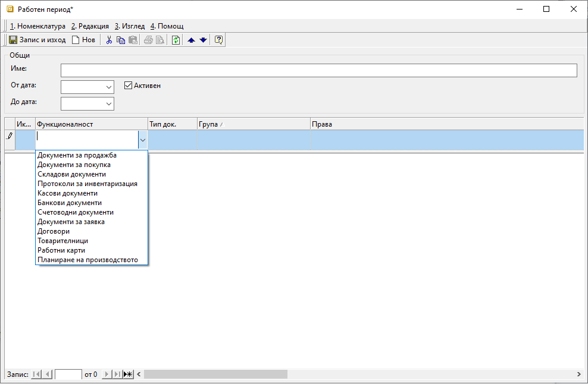Choose Банкови документи in dropdown list

[69, 203]
